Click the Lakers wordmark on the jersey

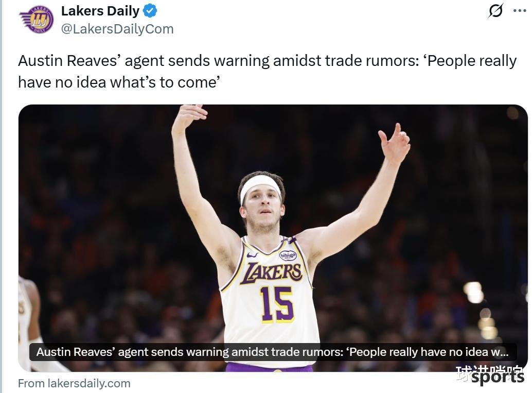271,273
